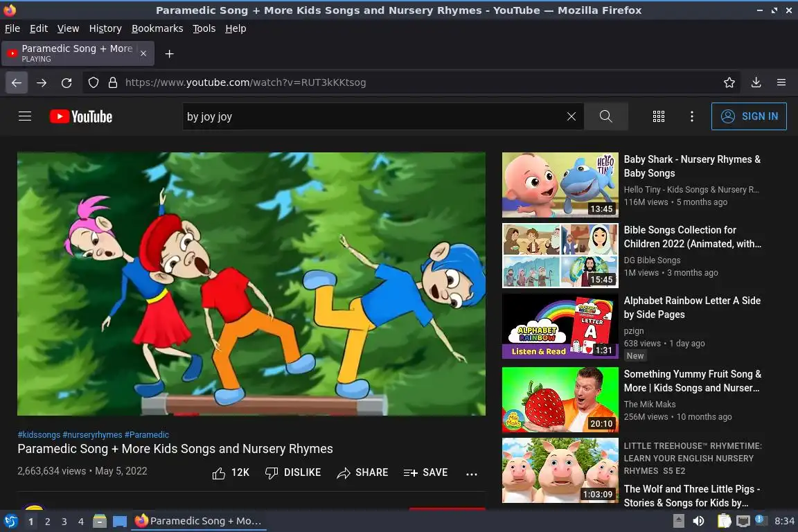Go to the YouTube home logo
798x532 pixels.
pos(81,116)
